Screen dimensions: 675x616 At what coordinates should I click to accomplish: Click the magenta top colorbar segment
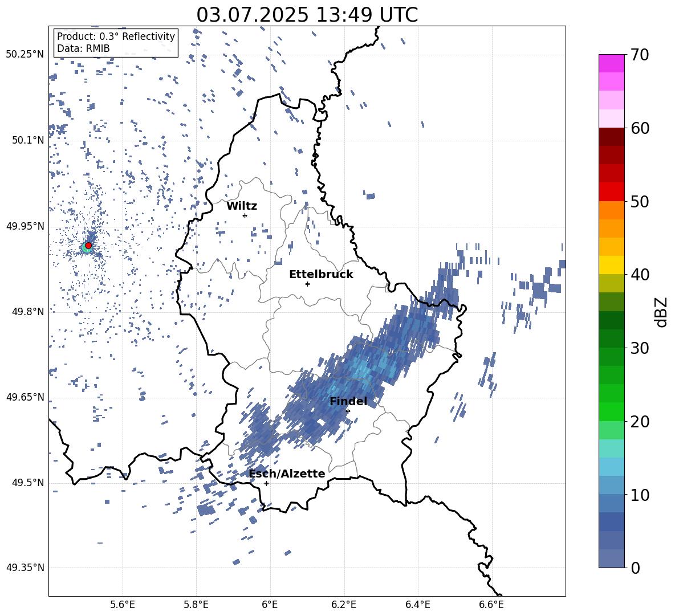pyautogui.click(x=611, y=64)
